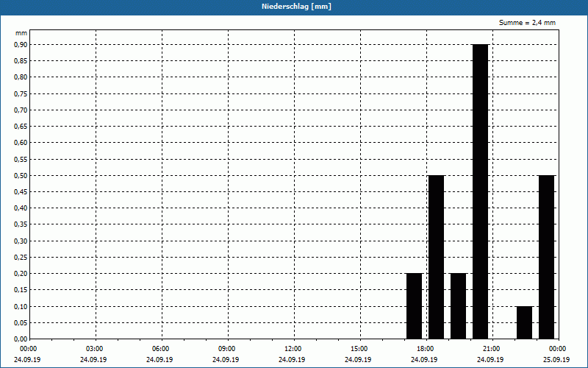Select the 0,50 mm bar ending at 25.09.19
This screenshot has width=588, height=368.
pos(546,257)
